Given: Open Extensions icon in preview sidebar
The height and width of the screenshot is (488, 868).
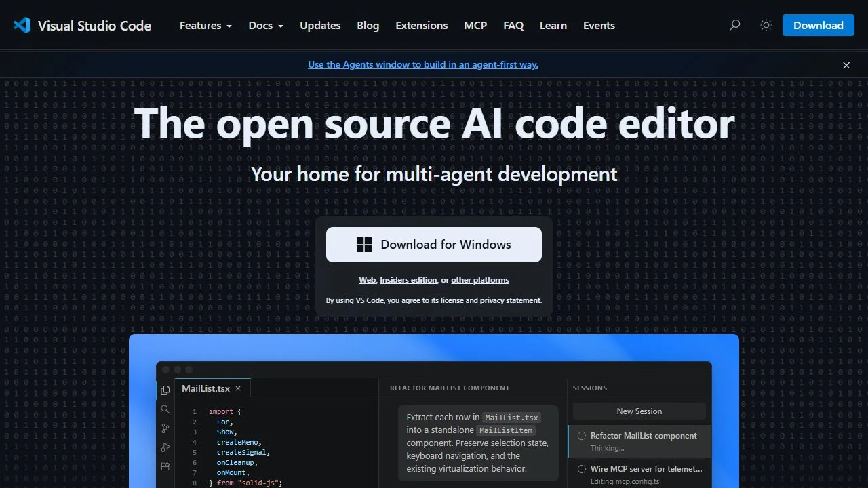Looking at the screenshot, I should [165, 466].
